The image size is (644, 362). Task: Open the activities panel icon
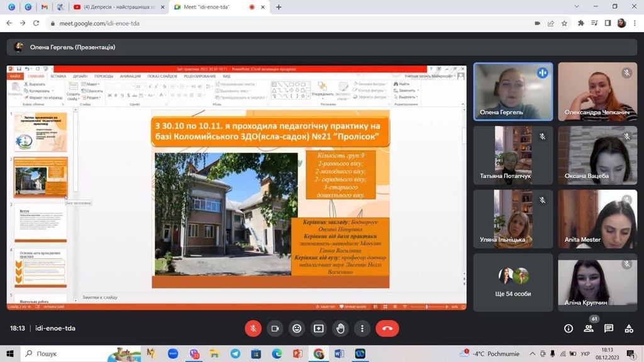[629, 328]
